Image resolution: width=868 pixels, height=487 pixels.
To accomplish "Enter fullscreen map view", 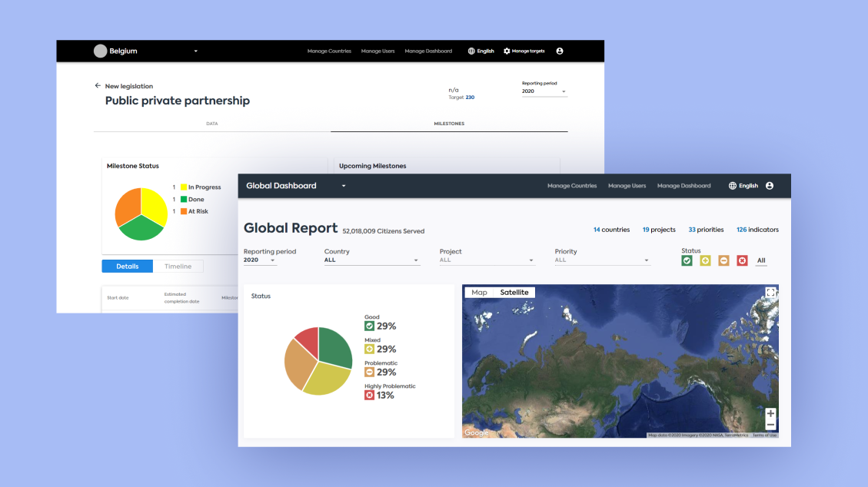I will click(x=770, y=293).
